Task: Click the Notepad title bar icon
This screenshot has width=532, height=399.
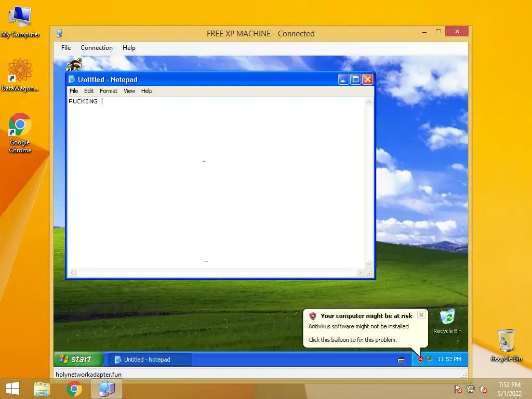Action: pos(72,79)
